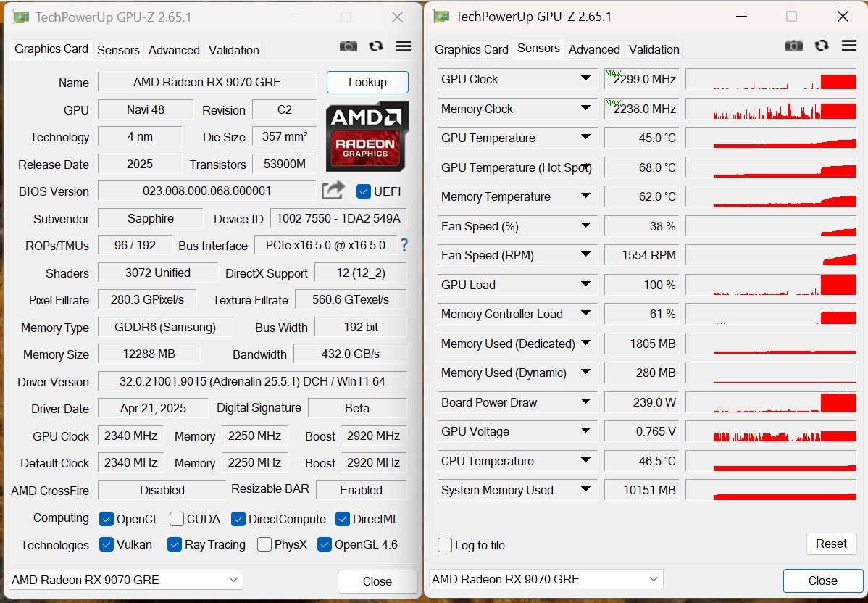Click the GPU Clock reading 2299.0 MHz
868x603 pixels.
click(x=642, y=79)
